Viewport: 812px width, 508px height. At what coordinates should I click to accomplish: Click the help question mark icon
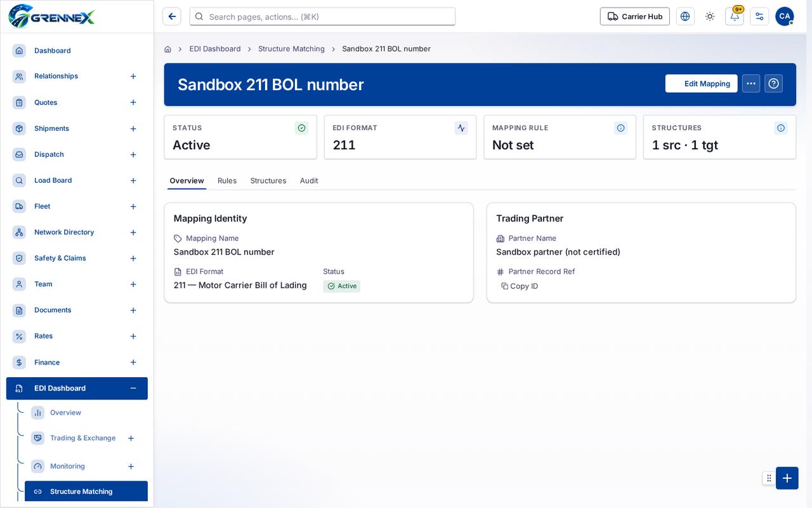click(x=774, y=84)
